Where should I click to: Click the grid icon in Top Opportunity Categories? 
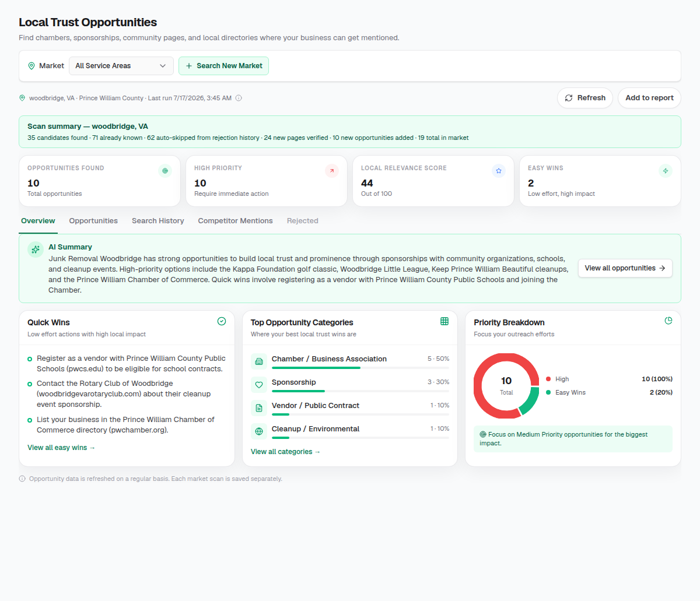pos(444,321)
